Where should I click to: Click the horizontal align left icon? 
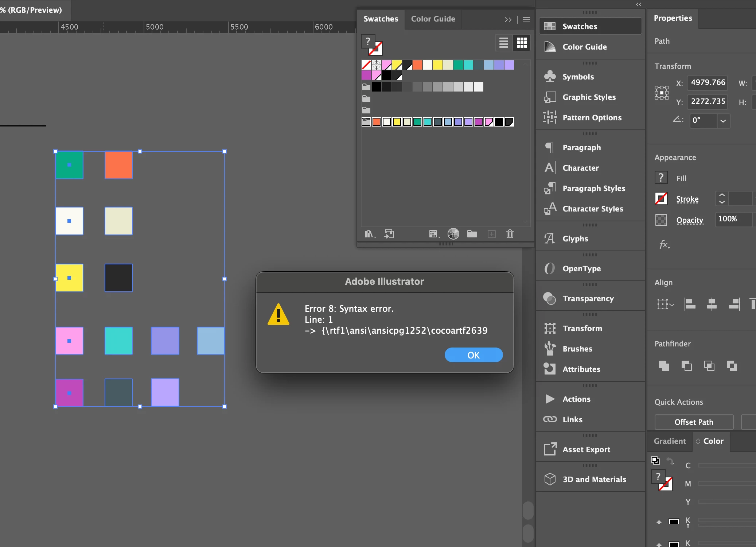pos(690,304)
